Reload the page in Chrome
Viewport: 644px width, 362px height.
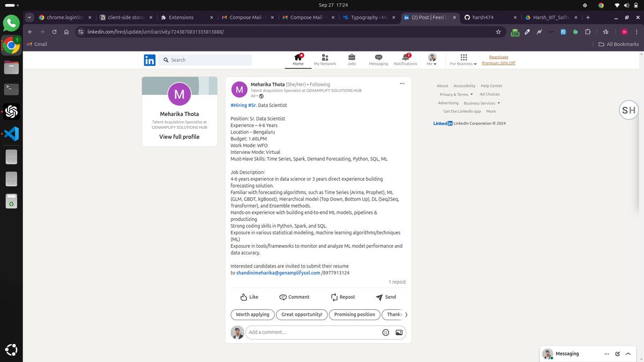coord(54,32)
